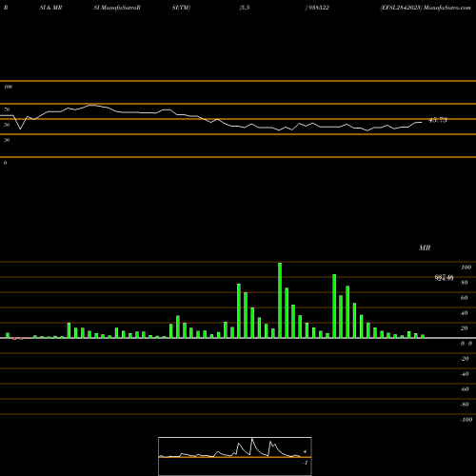The image size is (476, 476).
Task: Click the MR axis label 60
Action: pos(465,298)
